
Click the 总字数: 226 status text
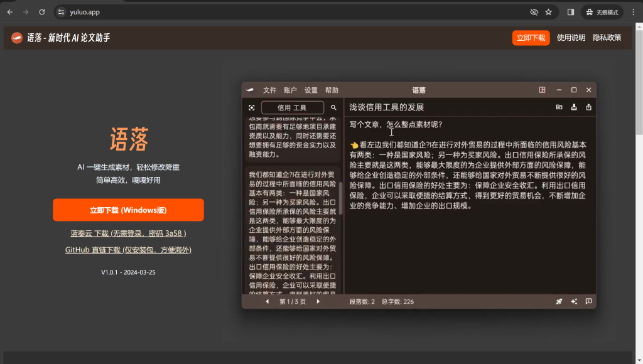coord(397,302)
